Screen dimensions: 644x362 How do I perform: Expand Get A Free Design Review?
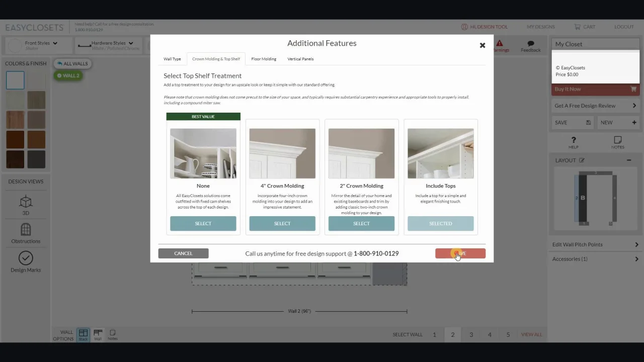point(595,106)
